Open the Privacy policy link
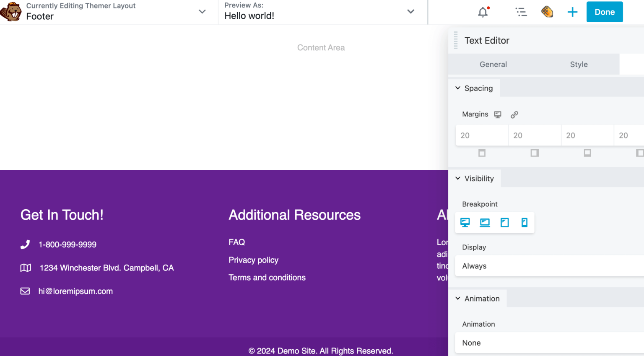644x356 pixels. click(x=253, y=260)
